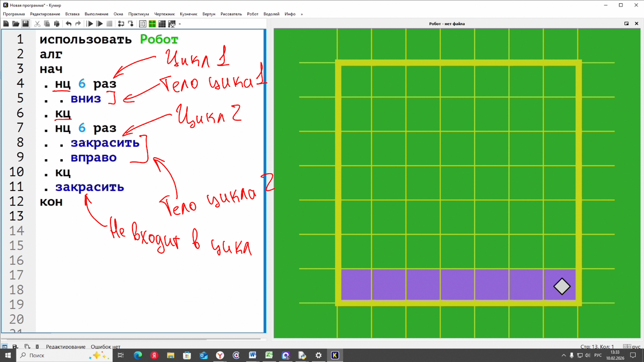Expand the toolbar overflow chevron

(180, 24)
